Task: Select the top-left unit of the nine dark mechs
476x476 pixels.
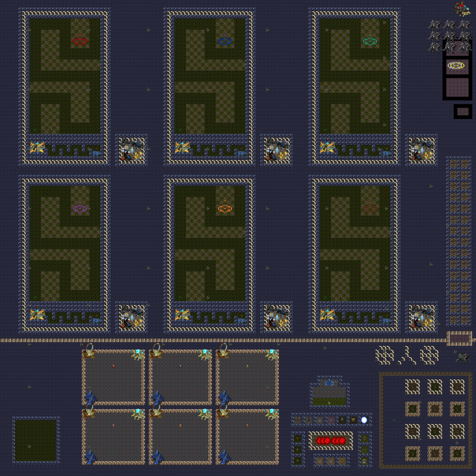Action: tap(435, 25)
